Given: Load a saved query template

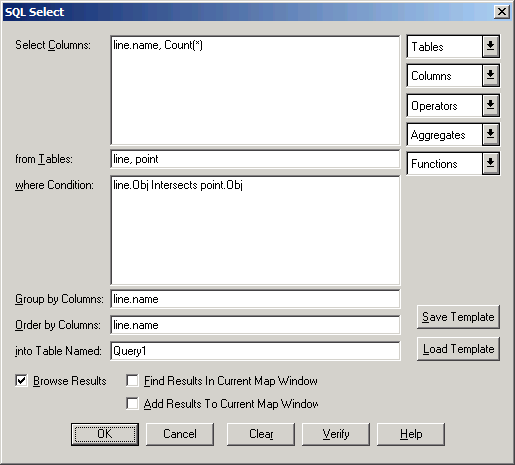Looking at the screenshot, I should pyautogui.click(x=458, y=349).
